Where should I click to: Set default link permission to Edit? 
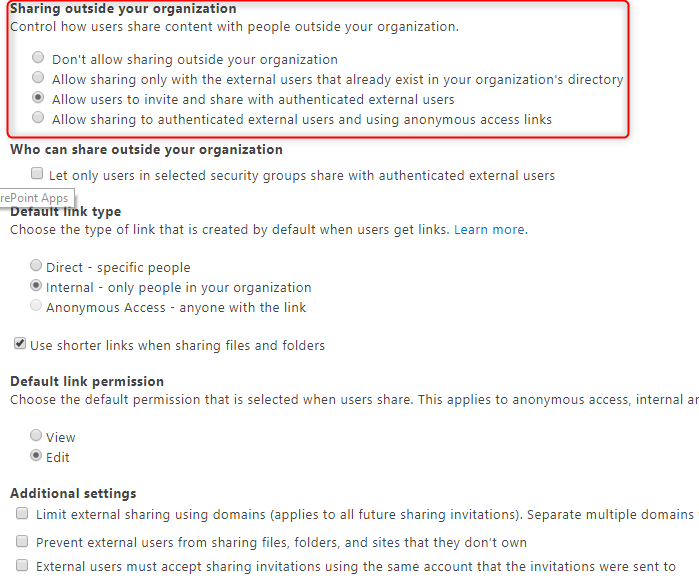[37, 456]
